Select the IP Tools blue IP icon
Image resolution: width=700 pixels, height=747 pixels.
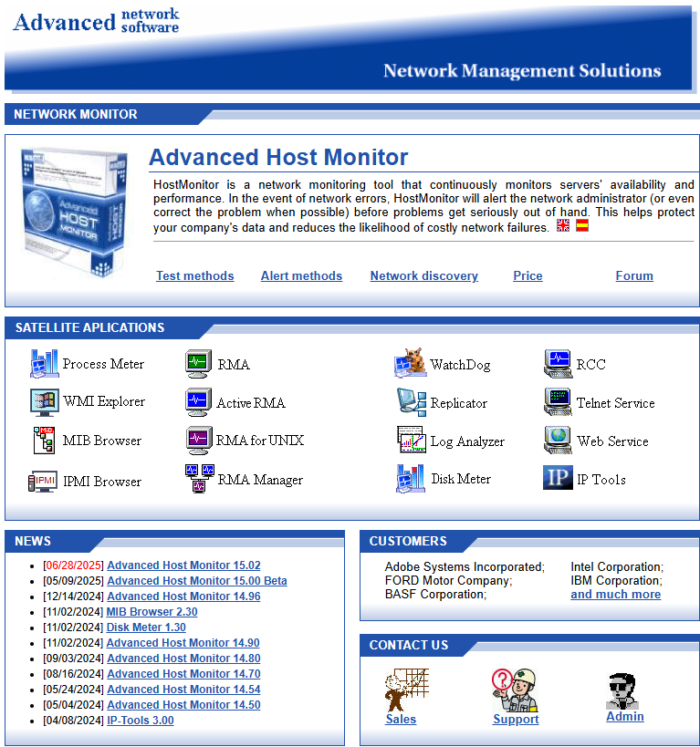point(558,477)
